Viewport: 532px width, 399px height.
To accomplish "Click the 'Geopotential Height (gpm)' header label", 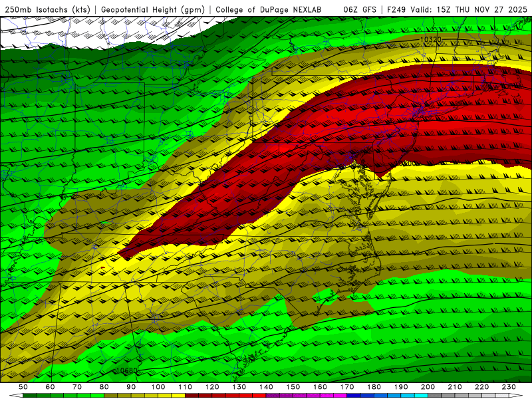I will 153,10.
